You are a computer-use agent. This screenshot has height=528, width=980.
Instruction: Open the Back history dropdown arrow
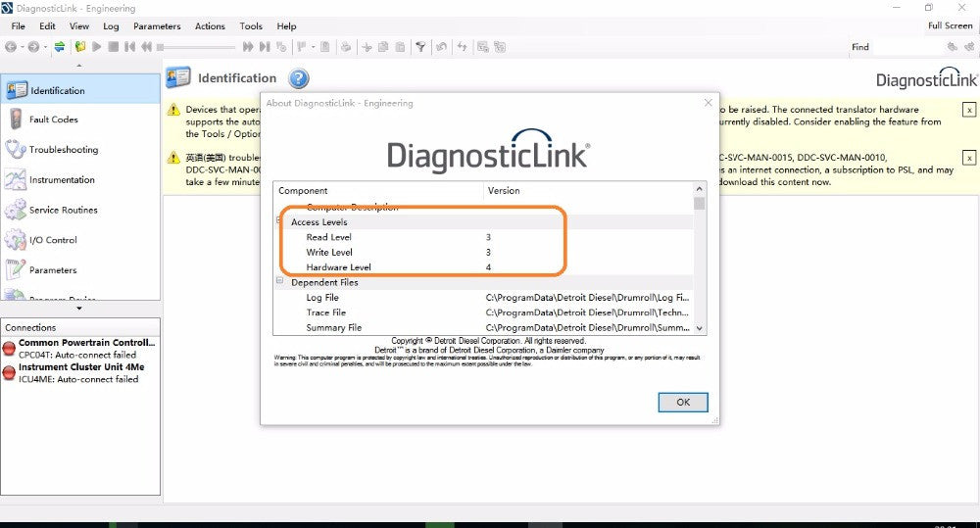tap(22, 47)
